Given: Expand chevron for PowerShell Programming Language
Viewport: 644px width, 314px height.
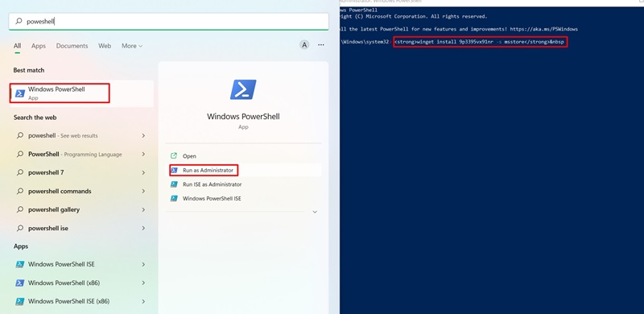Looking at the screenshot, I should tap(143, 155).
